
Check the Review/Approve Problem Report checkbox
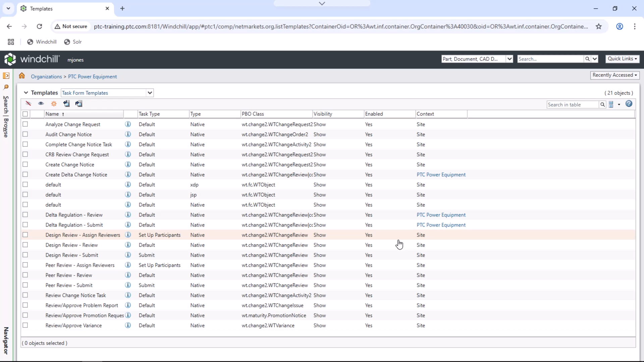[x=25, y=305]
